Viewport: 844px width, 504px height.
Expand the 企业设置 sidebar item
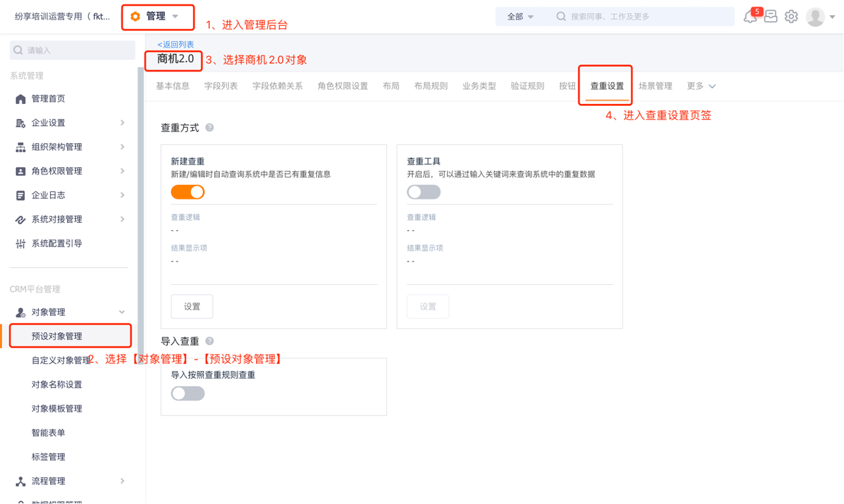[70, 123]
